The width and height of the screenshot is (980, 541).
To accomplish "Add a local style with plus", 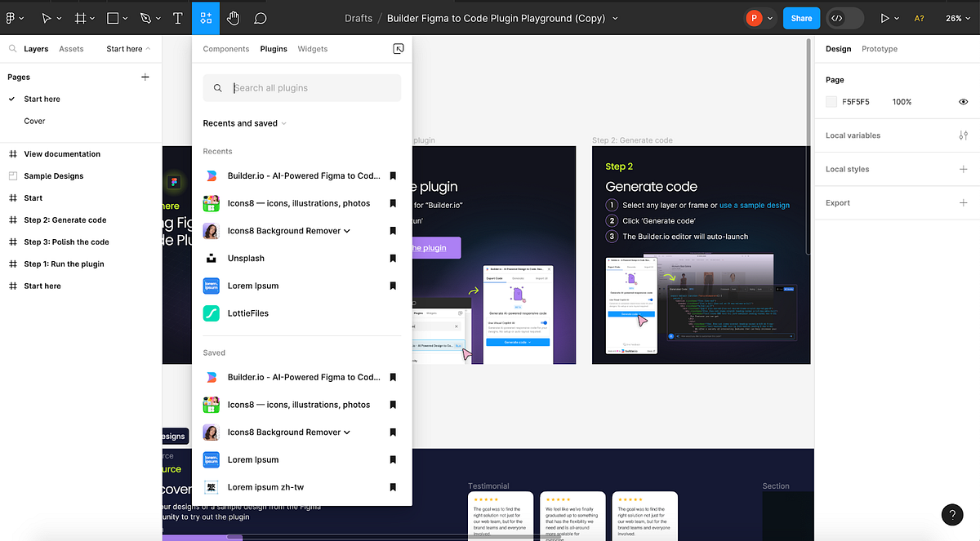I will (x=964, y=169).
